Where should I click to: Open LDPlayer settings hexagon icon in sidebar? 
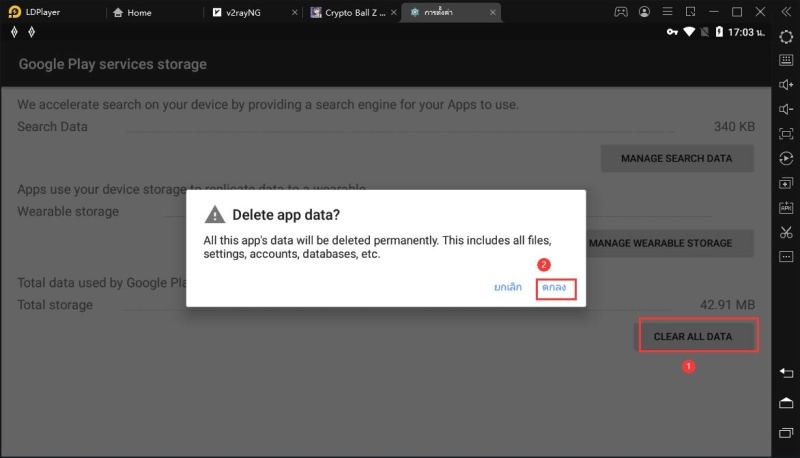click(x=786, y=37)
